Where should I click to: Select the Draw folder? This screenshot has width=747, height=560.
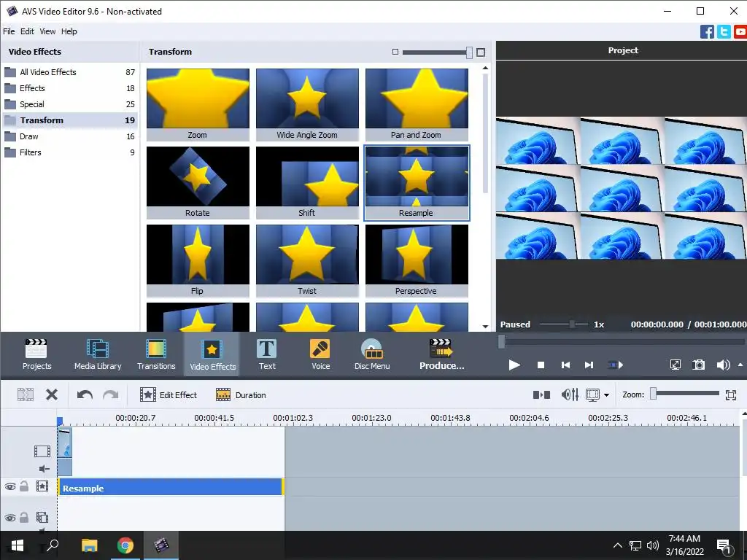tap(69, 136)
